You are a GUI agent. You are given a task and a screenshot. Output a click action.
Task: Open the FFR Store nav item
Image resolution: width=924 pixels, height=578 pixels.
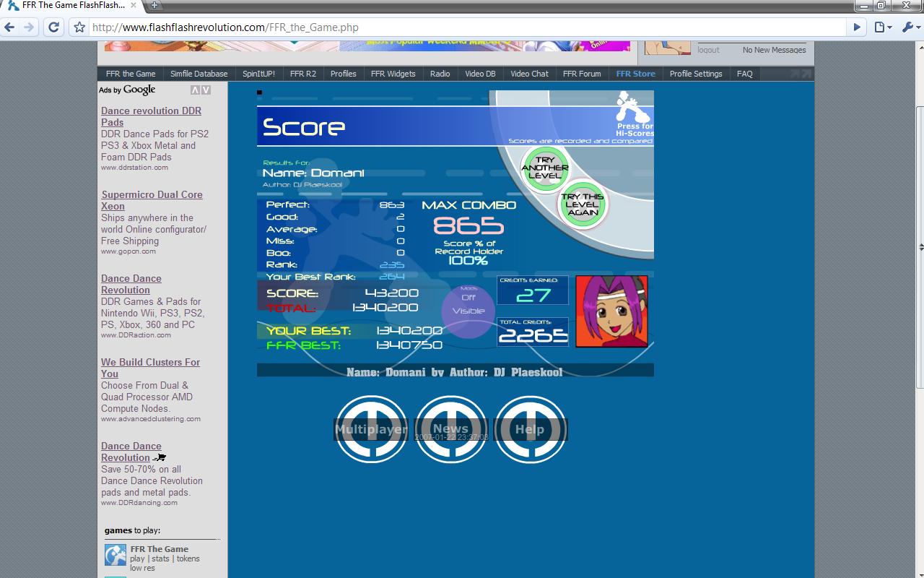(636, 74)
